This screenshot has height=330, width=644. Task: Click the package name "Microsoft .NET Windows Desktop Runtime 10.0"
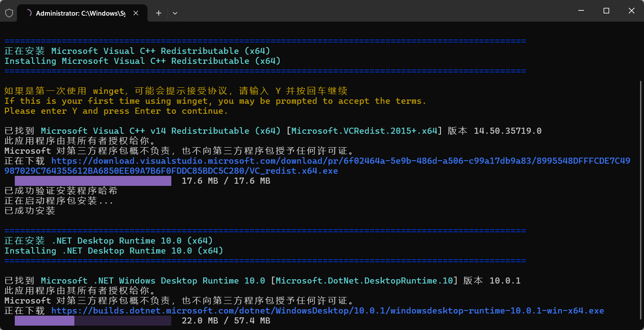coord(153,281)
